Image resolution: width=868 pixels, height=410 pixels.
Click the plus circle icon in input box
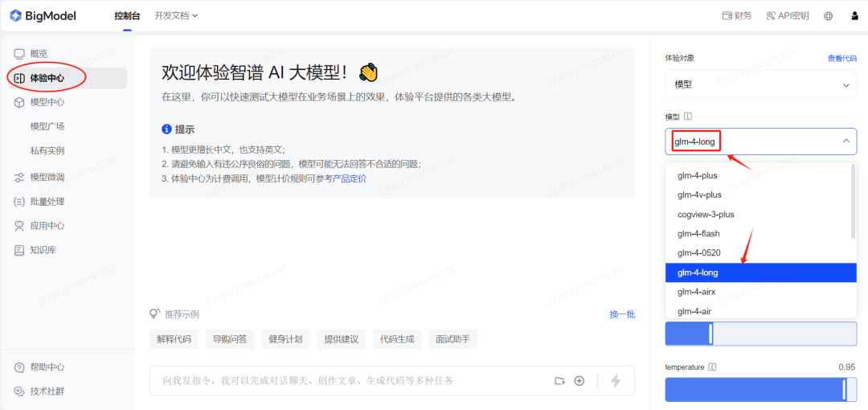579,380
